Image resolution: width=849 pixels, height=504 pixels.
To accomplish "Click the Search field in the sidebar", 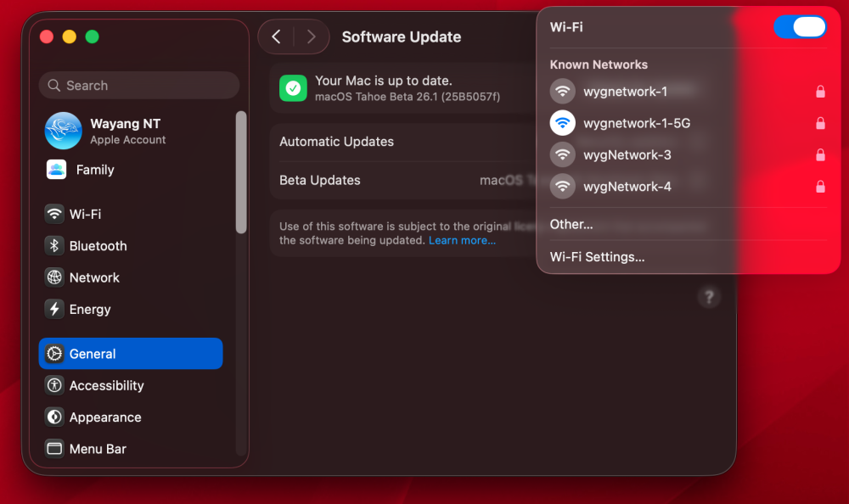I will click(139, 85).
